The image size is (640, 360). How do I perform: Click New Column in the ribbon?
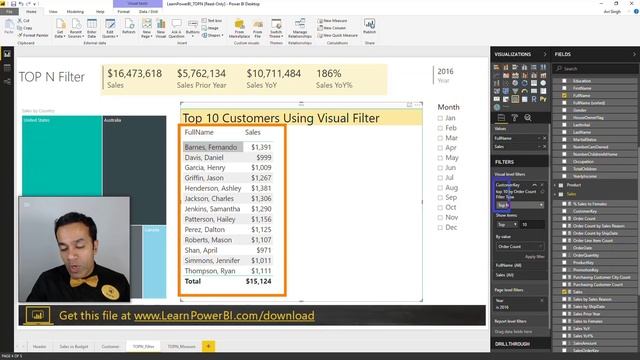tap(332, 28)
